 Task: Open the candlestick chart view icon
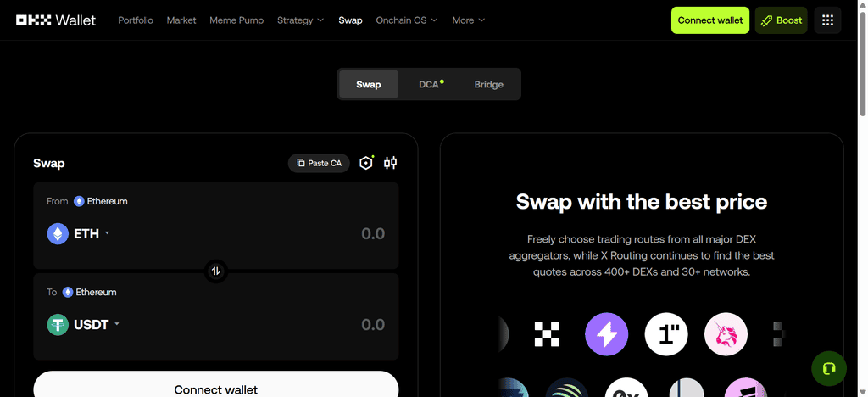pos(390,163)
